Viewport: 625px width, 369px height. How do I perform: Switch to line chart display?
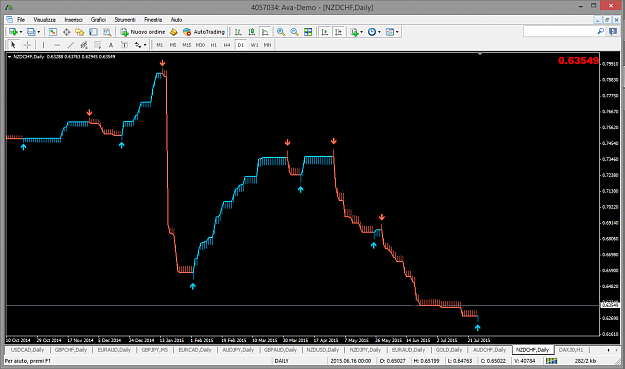(x=265, y=32)
